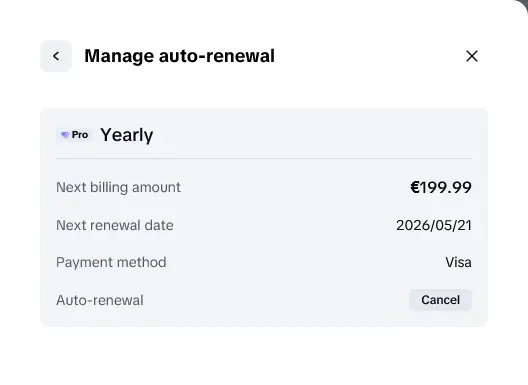Click blank dialog area below the plan card
Screen dimensions: 528x385
[264, 355]
